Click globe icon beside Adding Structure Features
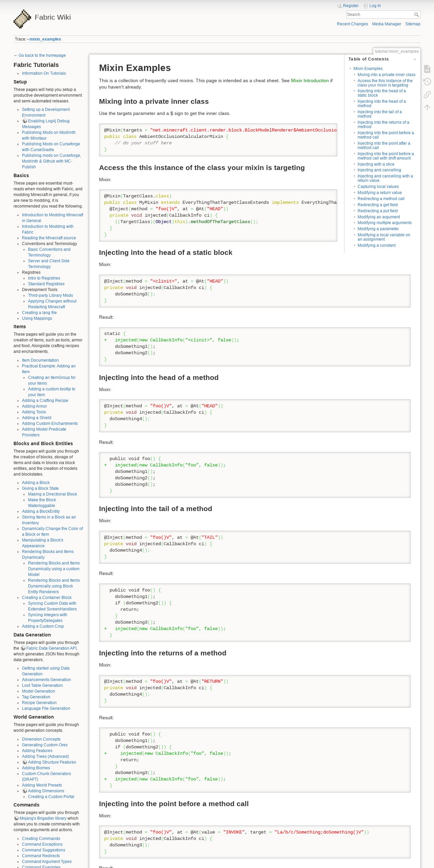This screenshot has width=434, height=868. 25,762
